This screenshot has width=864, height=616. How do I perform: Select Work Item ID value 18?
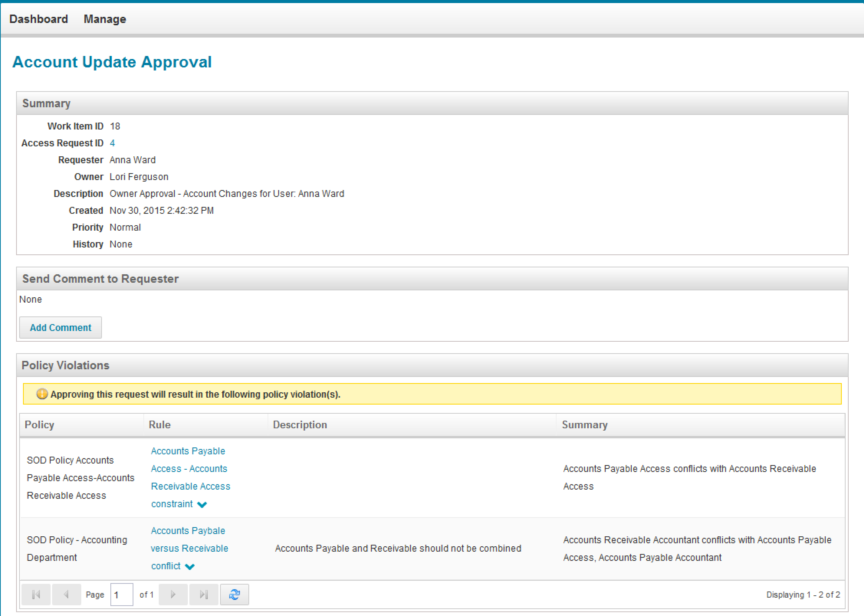[x=115, y=126]
